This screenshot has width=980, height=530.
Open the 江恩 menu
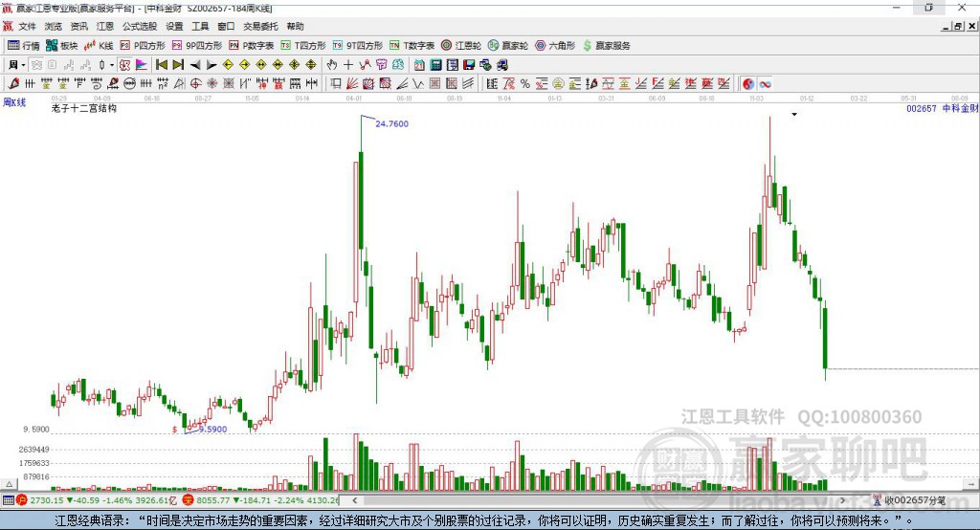click(105, 26)
